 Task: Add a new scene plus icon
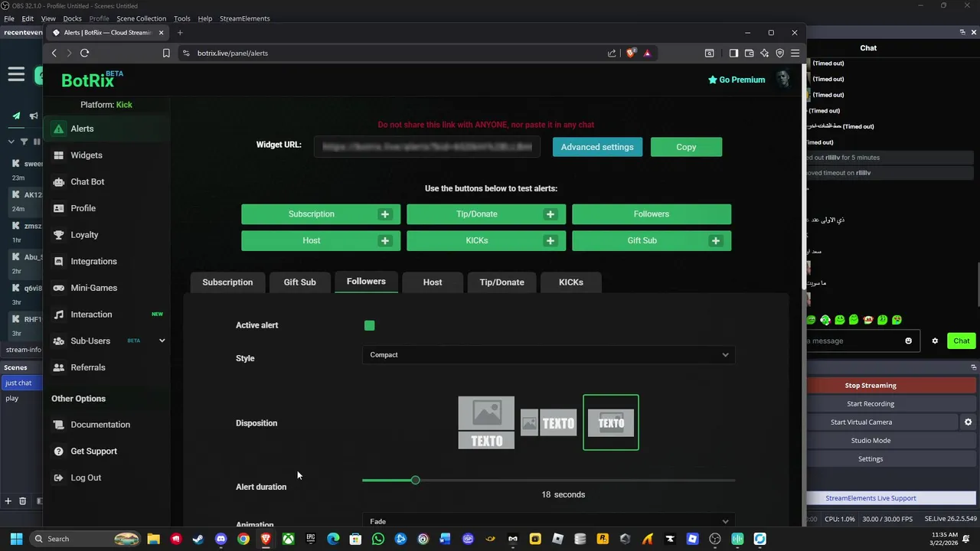point(8,500)
